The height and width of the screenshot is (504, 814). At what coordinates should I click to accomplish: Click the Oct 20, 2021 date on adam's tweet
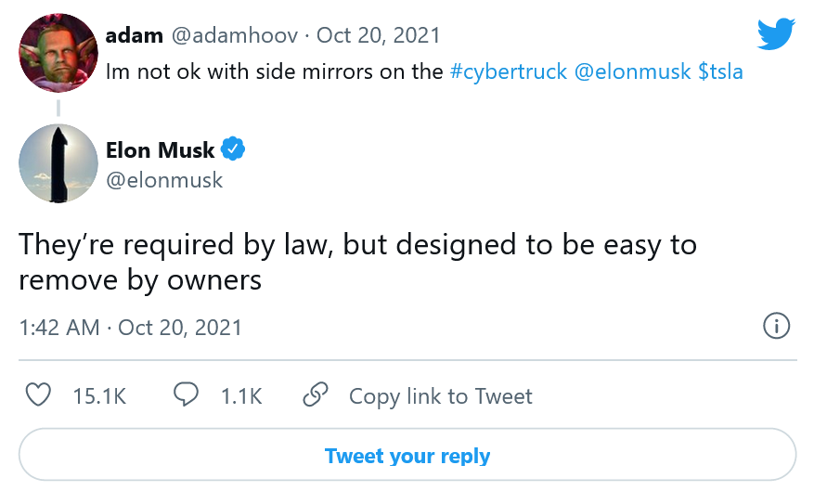[x=378, y=35]
